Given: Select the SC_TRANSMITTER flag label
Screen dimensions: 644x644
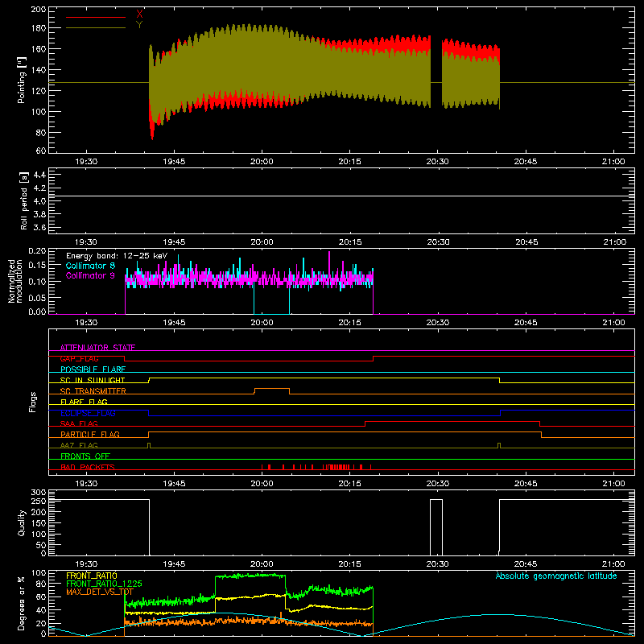Looking at the screenshot, I should pyautogui.click(x=93, y=391).
